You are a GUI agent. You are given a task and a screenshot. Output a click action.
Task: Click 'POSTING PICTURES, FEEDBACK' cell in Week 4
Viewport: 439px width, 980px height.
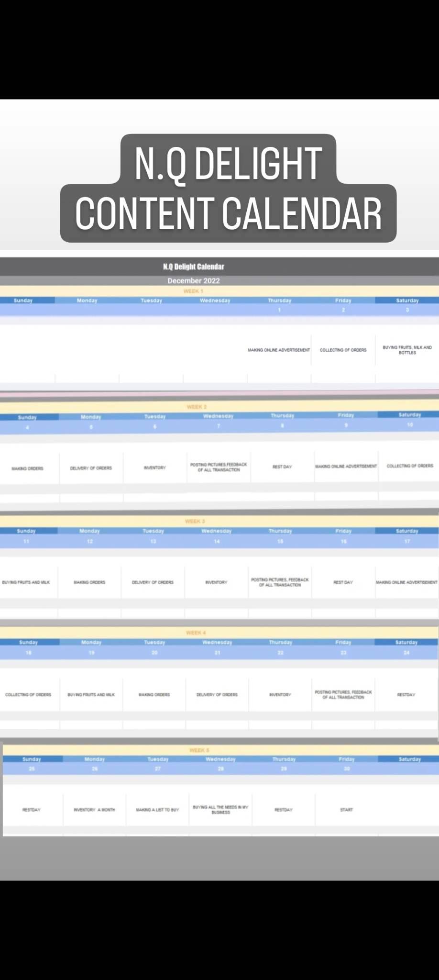(x=343, y=695)
